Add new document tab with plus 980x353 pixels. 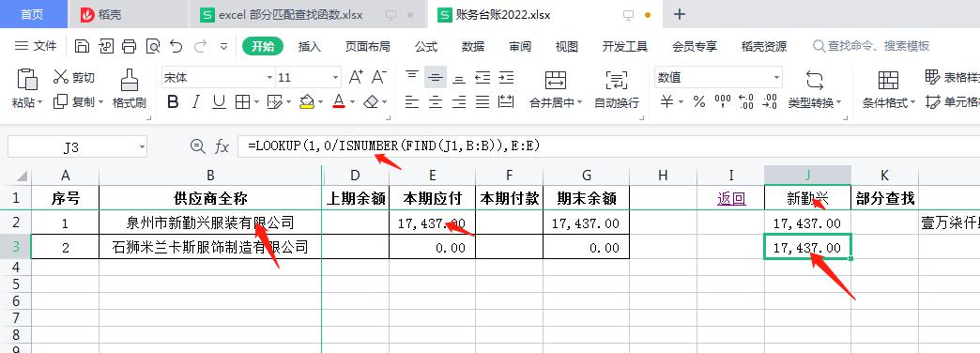[680, 14]
